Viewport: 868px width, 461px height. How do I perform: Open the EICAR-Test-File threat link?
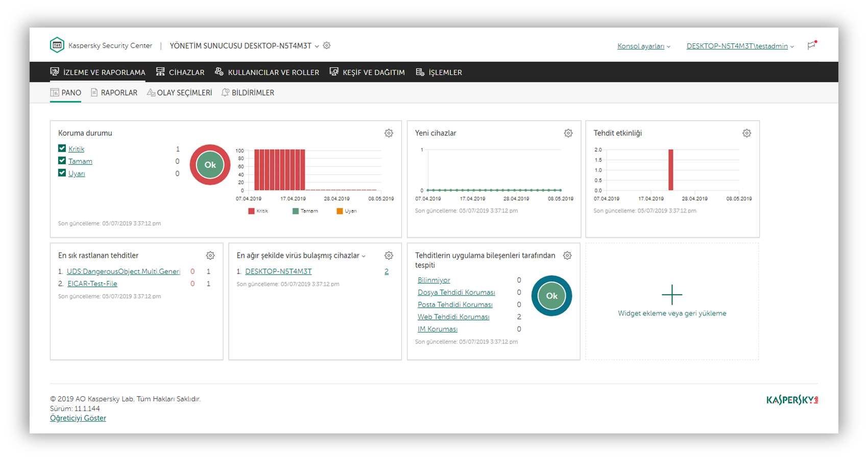coord(92,284)
